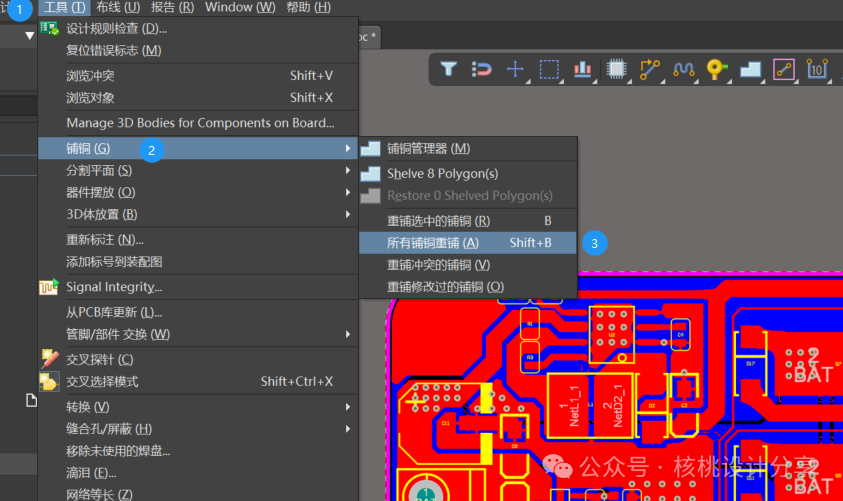Click the place polygon pour icon

751,69
